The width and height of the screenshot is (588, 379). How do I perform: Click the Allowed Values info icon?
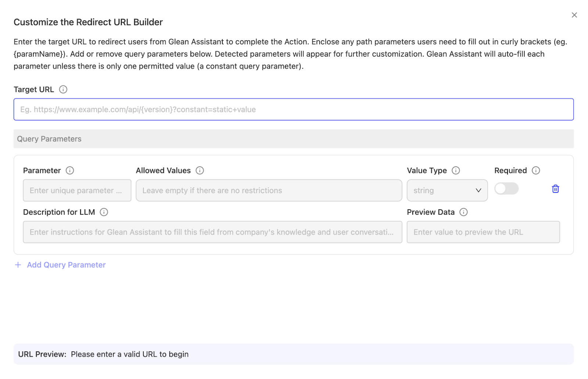click(x=200, y=170)
